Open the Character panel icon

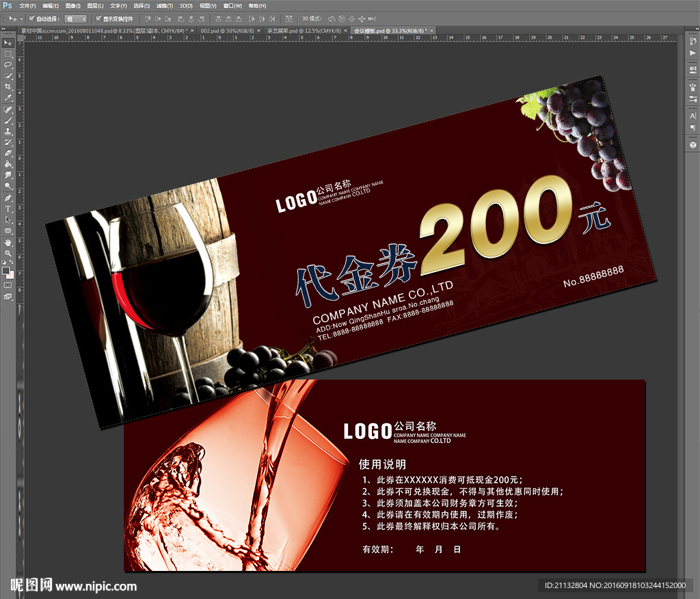pyautogui.click(x=692, y=116)
